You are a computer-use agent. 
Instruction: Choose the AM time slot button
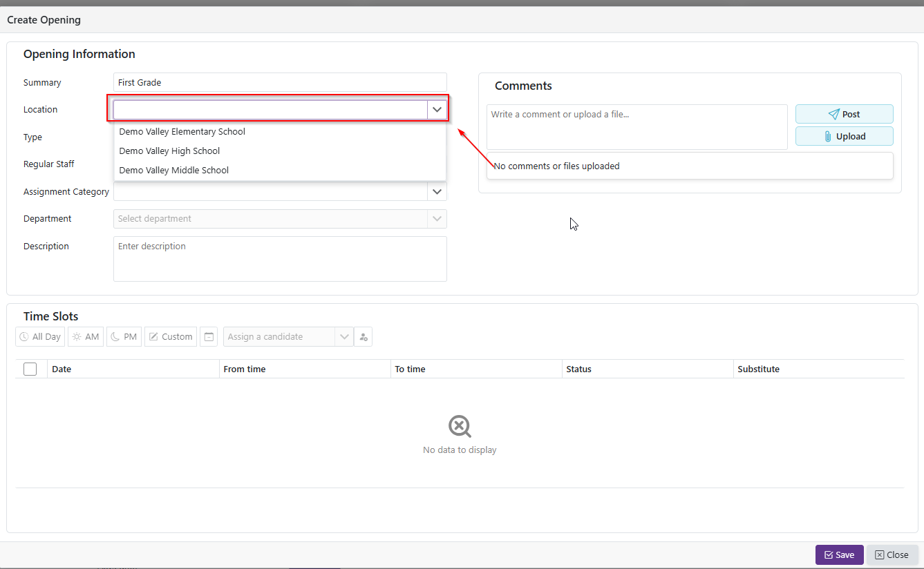pos(86,337)
